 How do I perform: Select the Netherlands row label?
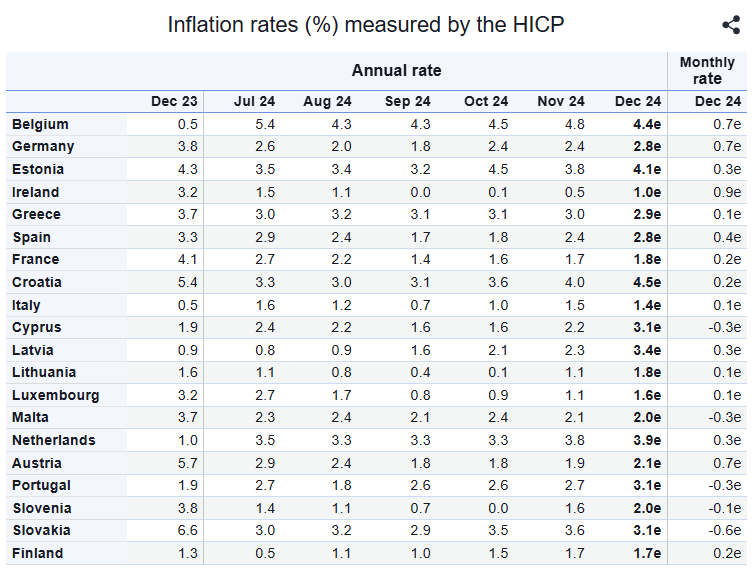54,440
